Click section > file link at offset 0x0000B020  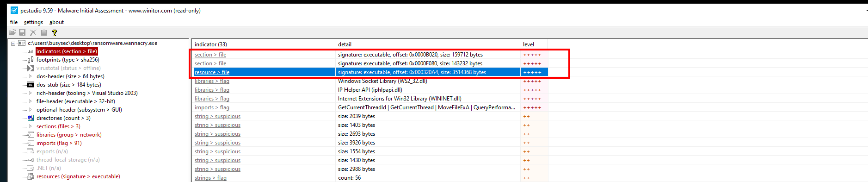pyautogui.click(x=210, y=55)
